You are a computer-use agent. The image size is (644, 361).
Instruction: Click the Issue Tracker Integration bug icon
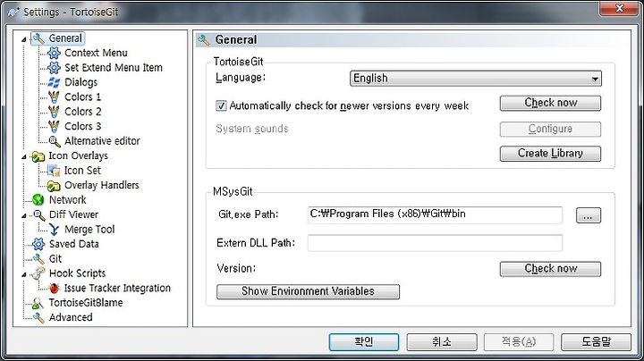tap(54, 288)
